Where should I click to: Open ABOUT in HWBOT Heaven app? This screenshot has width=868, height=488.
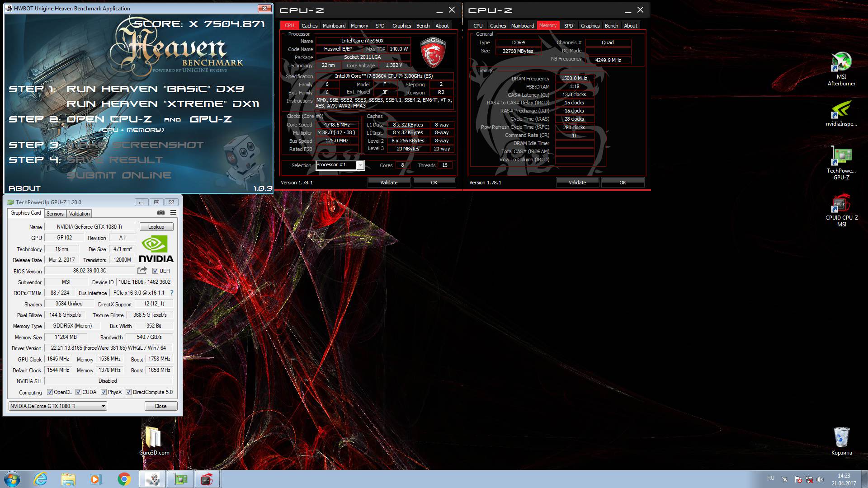pos(24,188)
